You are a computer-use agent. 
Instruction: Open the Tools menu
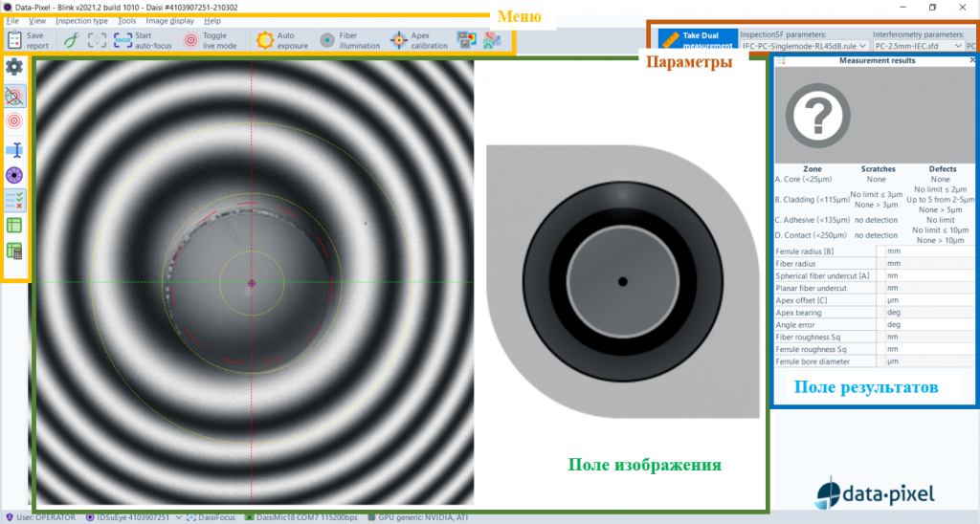126,20
